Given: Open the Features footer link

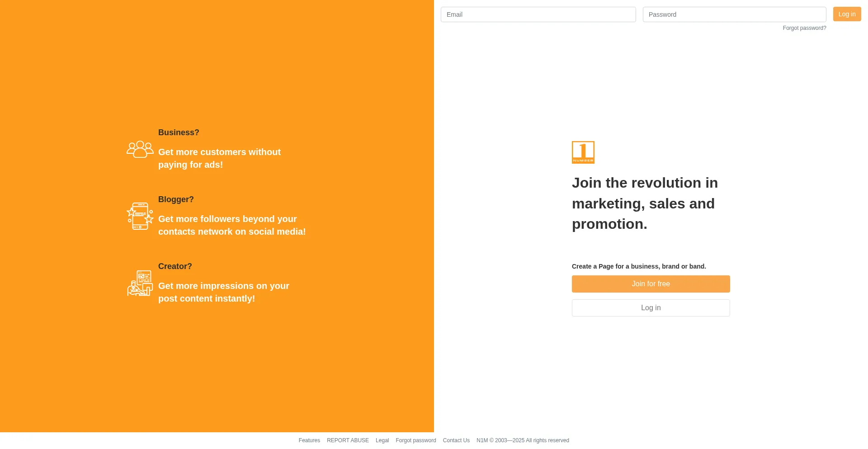Looking at the screenshot, I should click(x=309, y=440).
